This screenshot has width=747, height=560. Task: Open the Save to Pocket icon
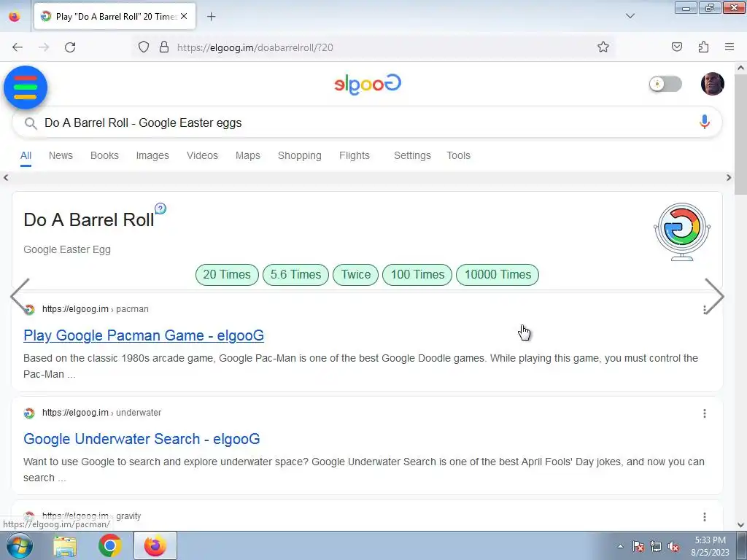676,47
